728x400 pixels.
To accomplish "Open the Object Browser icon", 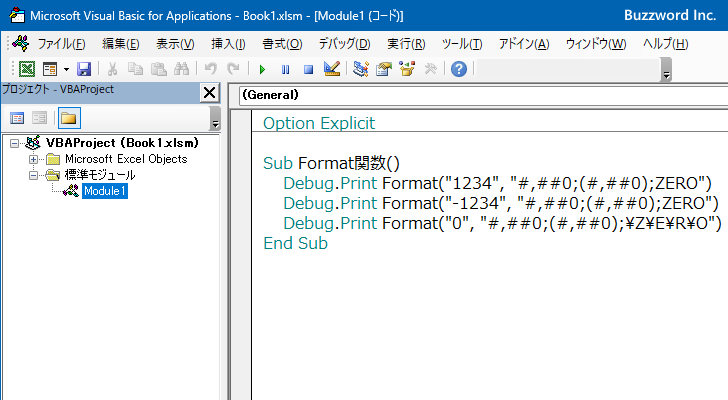I will 407,70.
